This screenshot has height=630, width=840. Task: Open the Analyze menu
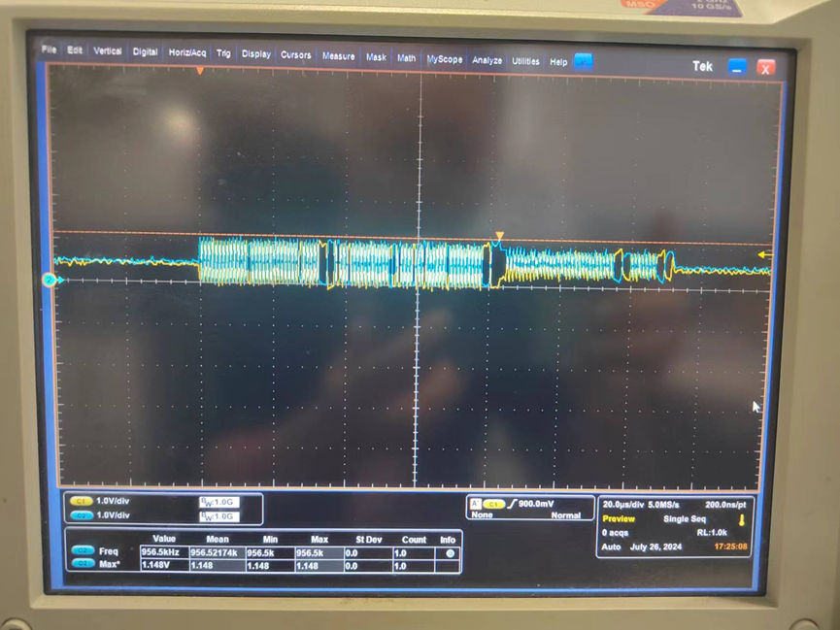[487, 60]
